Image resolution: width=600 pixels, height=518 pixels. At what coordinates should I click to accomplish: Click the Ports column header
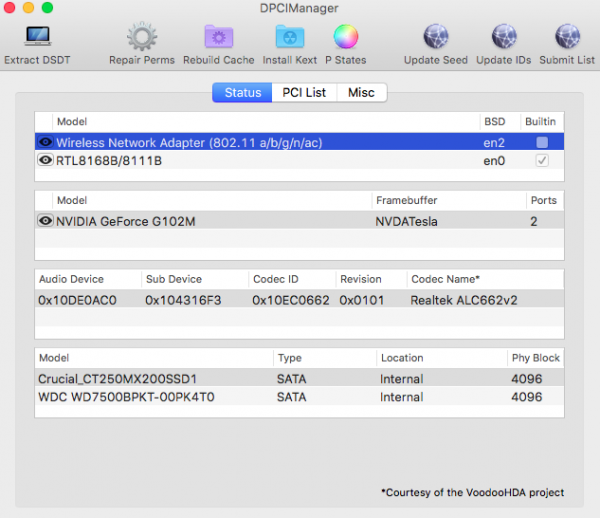coord(543,200)
